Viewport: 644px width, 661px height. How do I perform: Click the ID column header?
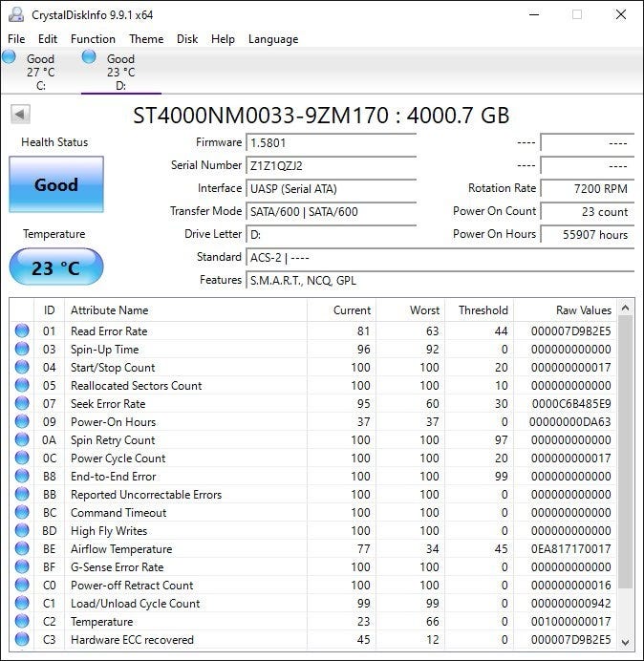pos(49,310)
